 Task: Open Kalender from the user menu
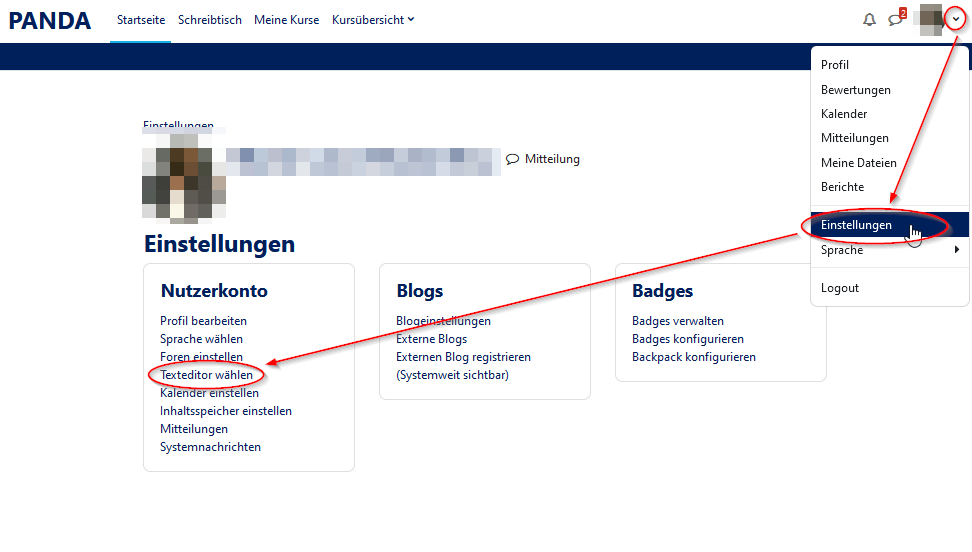844,114
